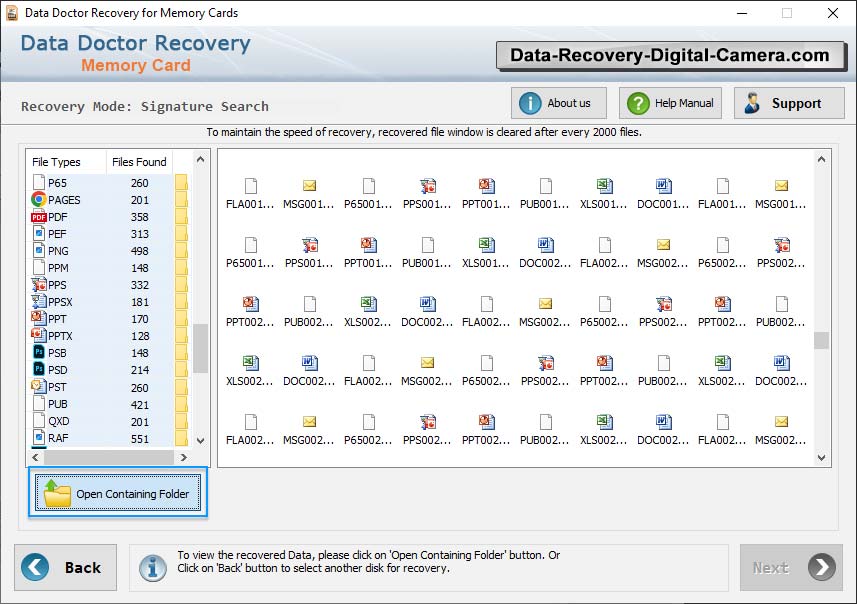Click the PST Outlook icon
This screenshot has width=857, height=604.
coord(39,386)
